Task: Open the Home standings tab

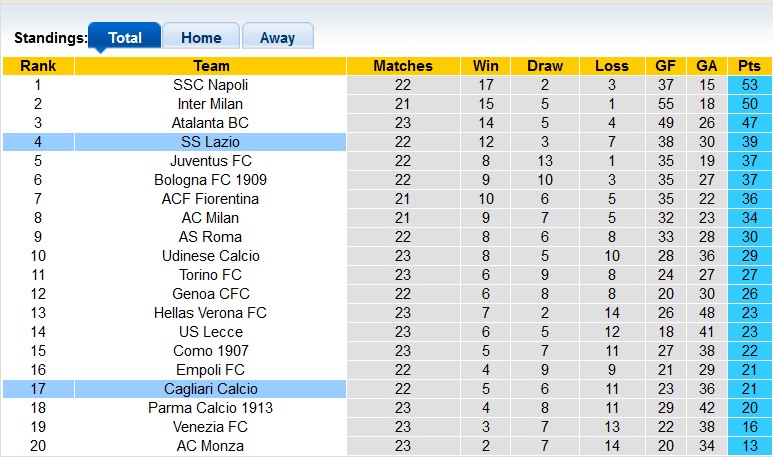Action: click(x=201, y=38)
